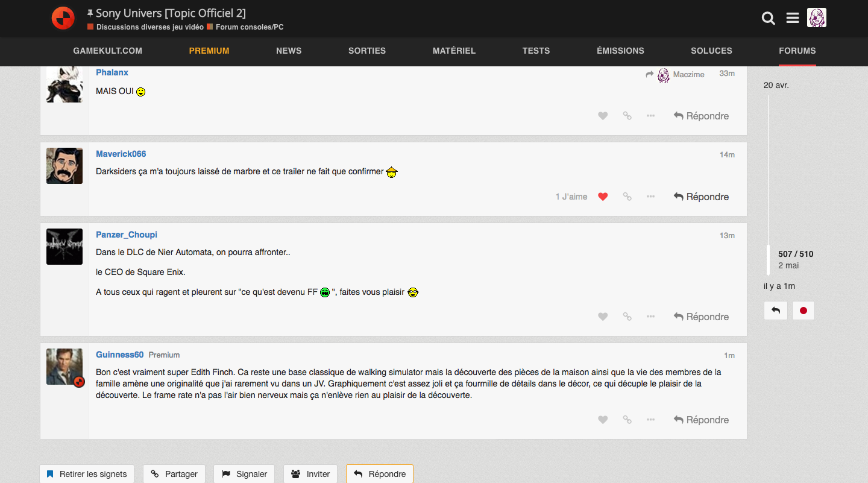The width and height of the screenshot is (868, 483).
Task: Like Guinness60's post with heart icon
Action: 603,420
